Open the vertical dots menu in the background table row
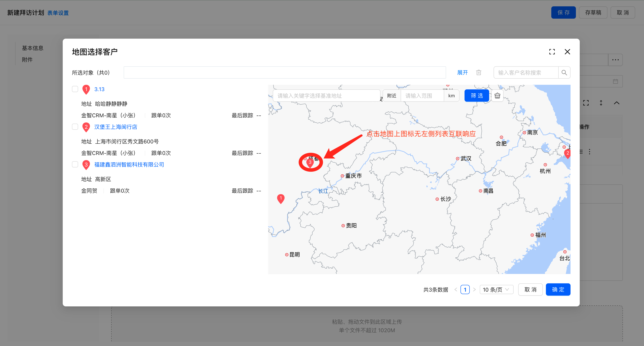 pyautogui.click(x=590, y=152)
